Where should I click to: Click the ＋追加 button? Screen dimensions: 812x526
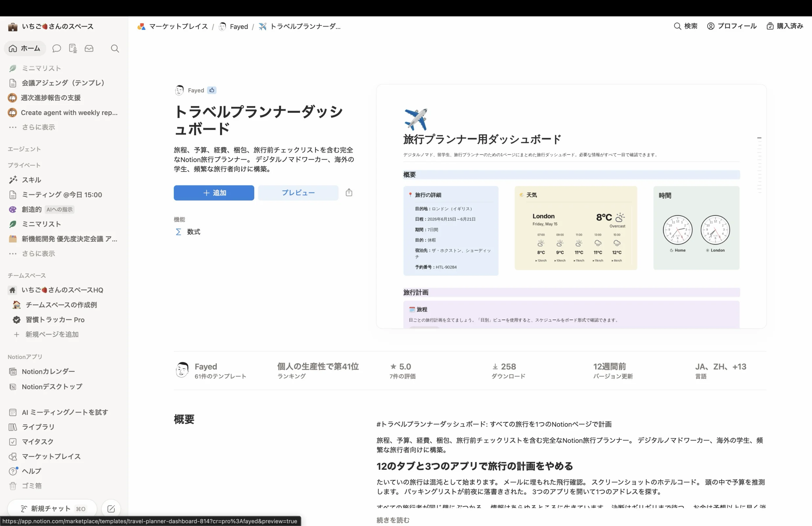(214, 193)
